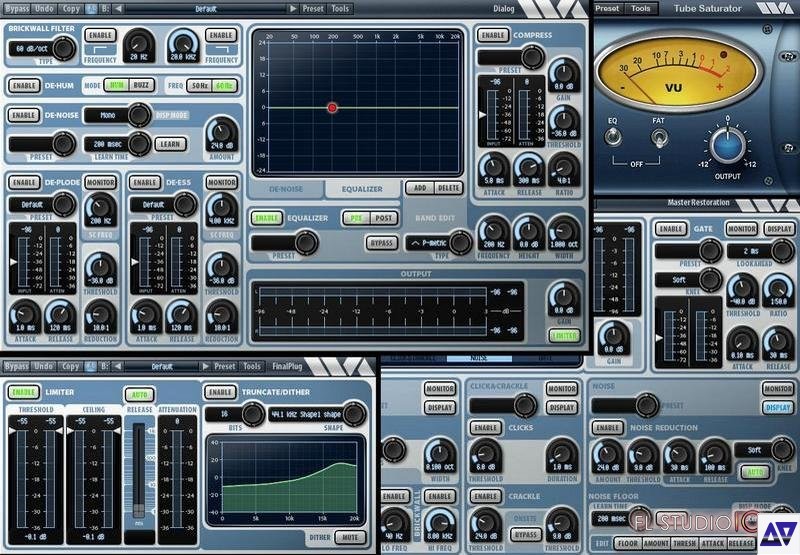Viewport: 800px width, 555px height.
Task: Disable the green Equalizer Enable button
Action: click(x=266, y=218)
